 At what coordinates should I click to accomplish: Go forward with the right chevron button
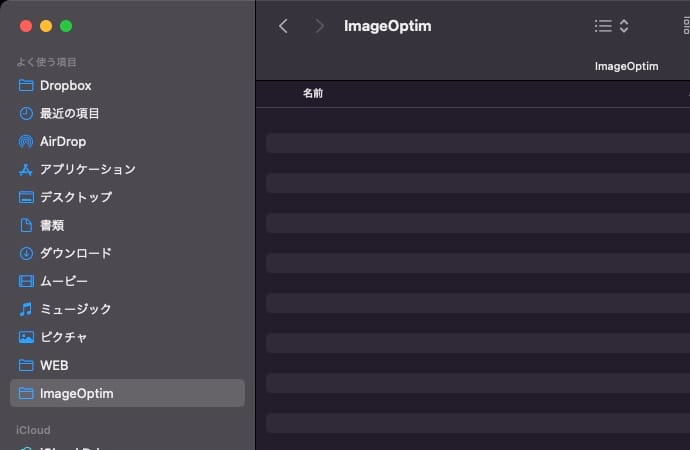click(320, 27)
